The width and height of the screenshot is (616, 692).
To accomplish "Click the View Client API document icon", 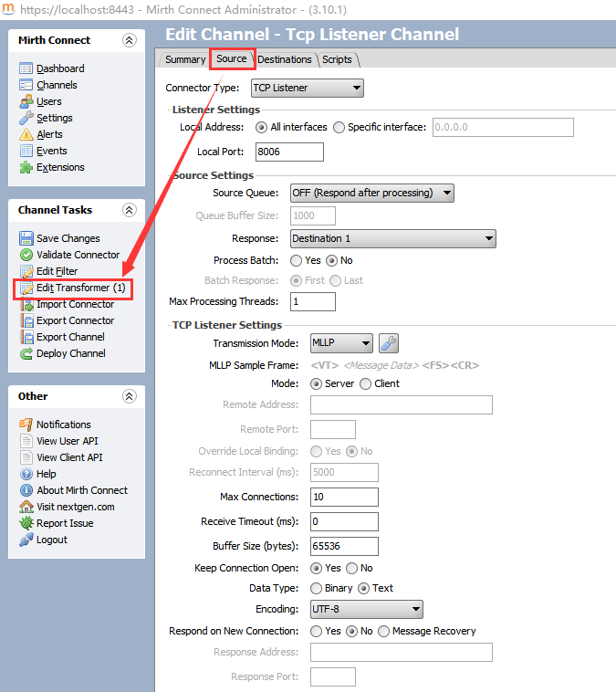I will point(26,457).
